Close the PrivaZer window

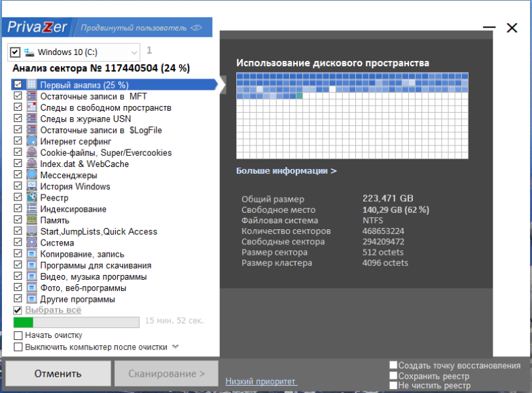pos(512,28)
